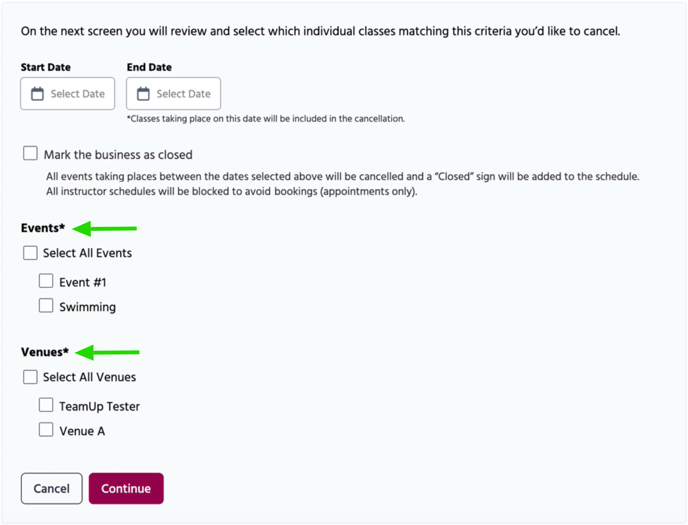Click 'Select Date' placeholder text under Start Date
This screenshot has width=688, height=525.
pos(78,94)
